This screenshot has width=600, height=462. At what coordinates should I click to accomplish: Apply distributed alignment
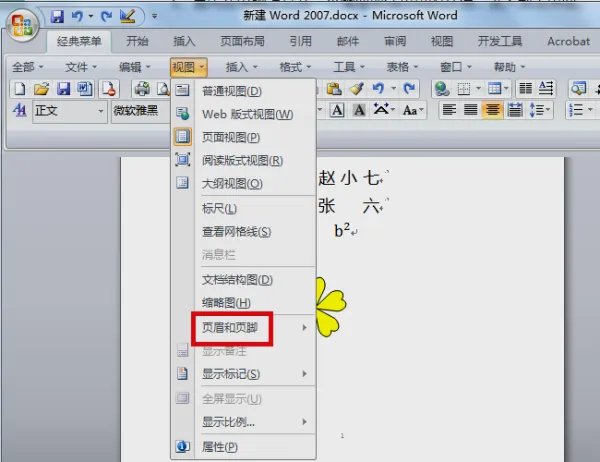(515, 110)
